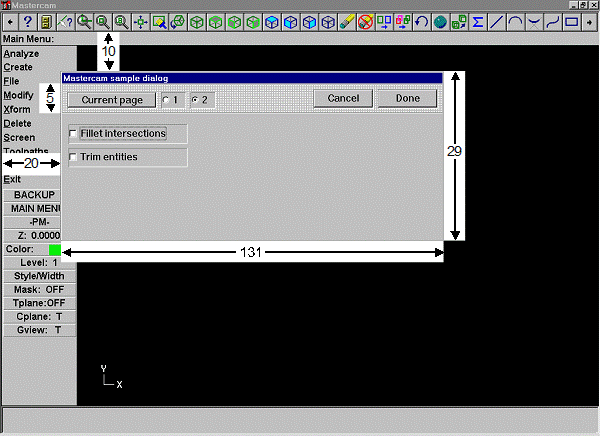Click the Undo arrow icon
The width and height of the screenshot is (600, 436).
coord(421,21)
